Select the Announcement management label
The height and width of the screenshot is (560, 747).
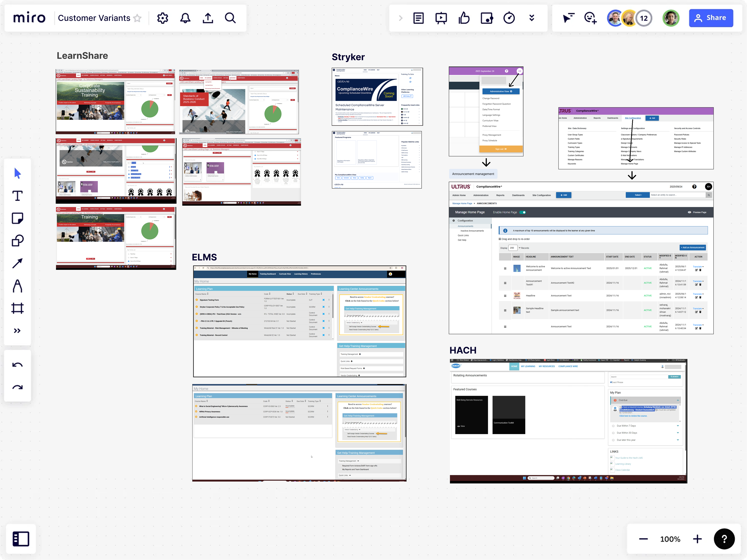click(x=473, y=174)
